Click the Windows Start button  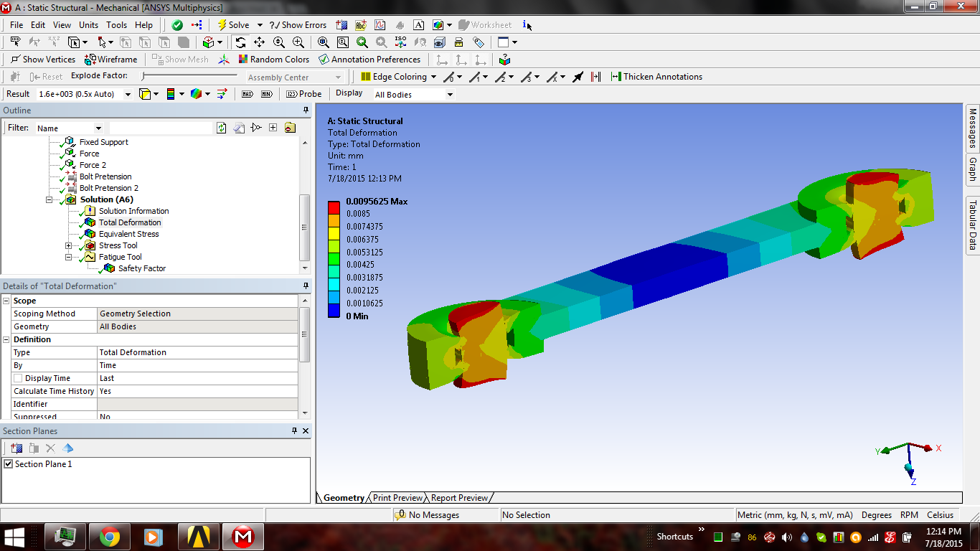(14, 537)
